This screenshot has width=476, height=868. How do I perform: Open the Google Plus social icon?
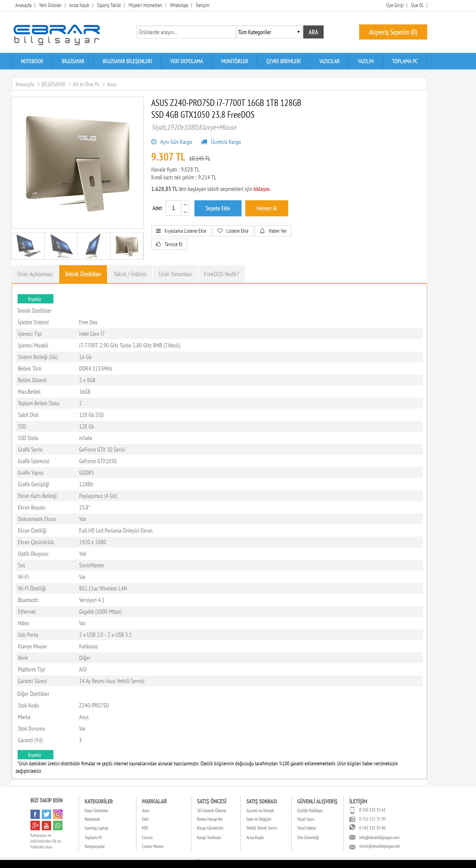(x=35, y=825)
